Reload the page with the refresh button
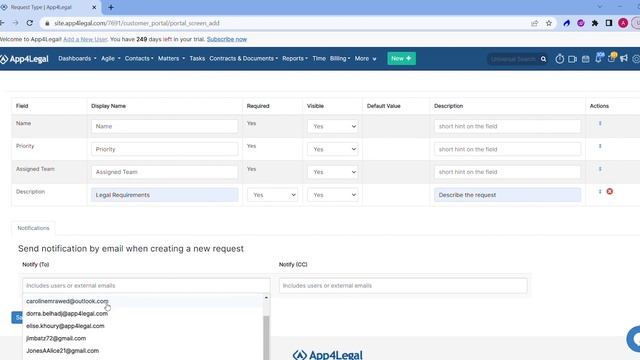This screenshot has height=360, width=640. (29, 23)
